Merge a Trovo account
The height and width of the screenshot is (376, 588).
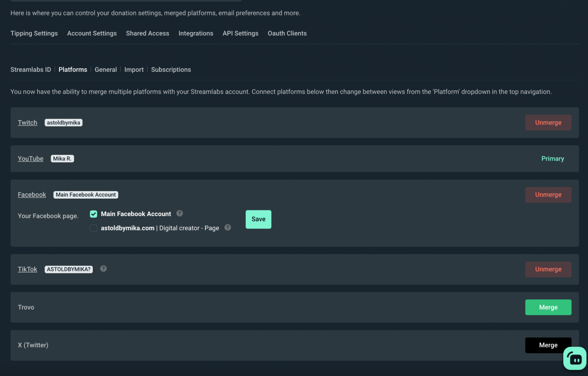click(x=548, y=307)
